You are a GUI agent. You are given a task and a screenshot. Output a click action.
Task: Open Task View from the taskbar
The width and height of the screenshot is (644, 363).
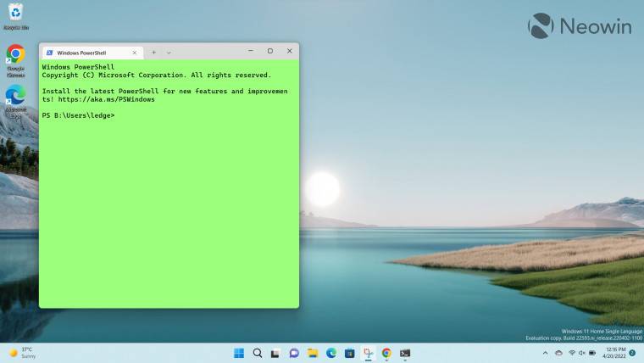276,353
